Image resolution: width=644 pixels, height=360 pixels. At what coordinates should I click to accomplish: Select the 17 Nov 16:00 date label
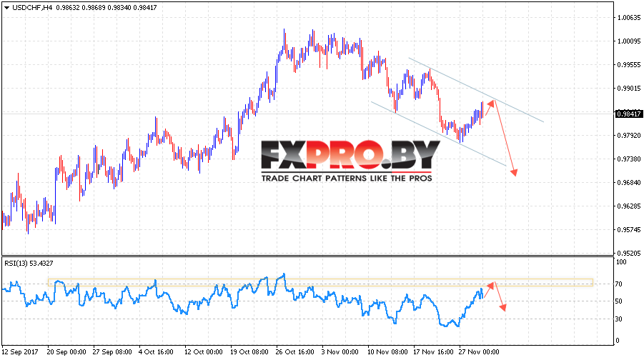[x=433, y=352]
